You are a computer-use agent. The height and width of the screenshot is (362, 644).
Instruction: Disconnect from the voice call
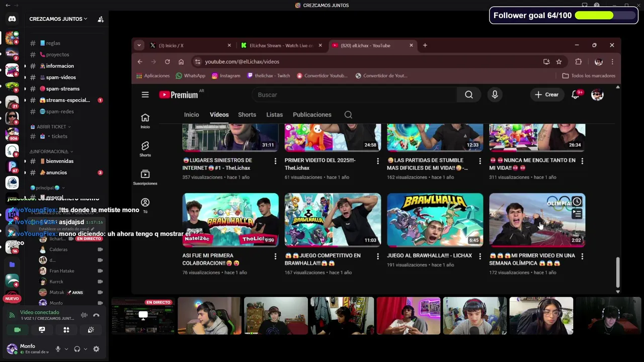coord(96,315)
